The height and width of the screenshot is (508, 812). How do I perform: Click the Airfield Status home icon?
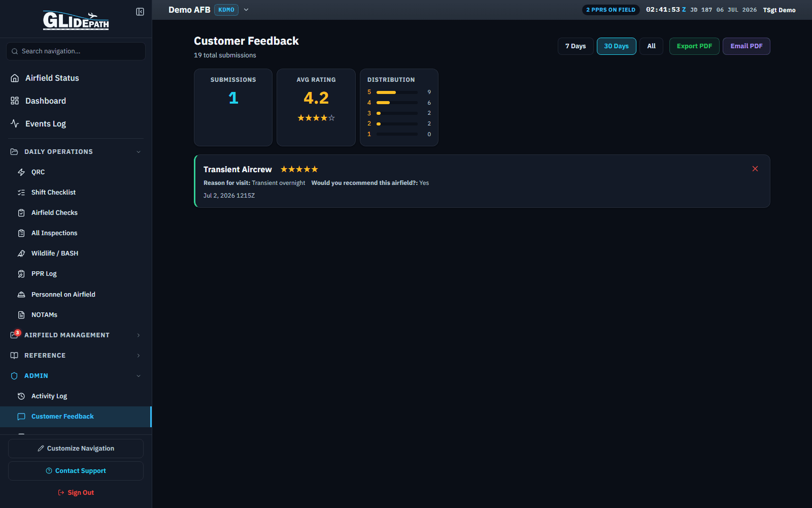[x=15, y=78]
